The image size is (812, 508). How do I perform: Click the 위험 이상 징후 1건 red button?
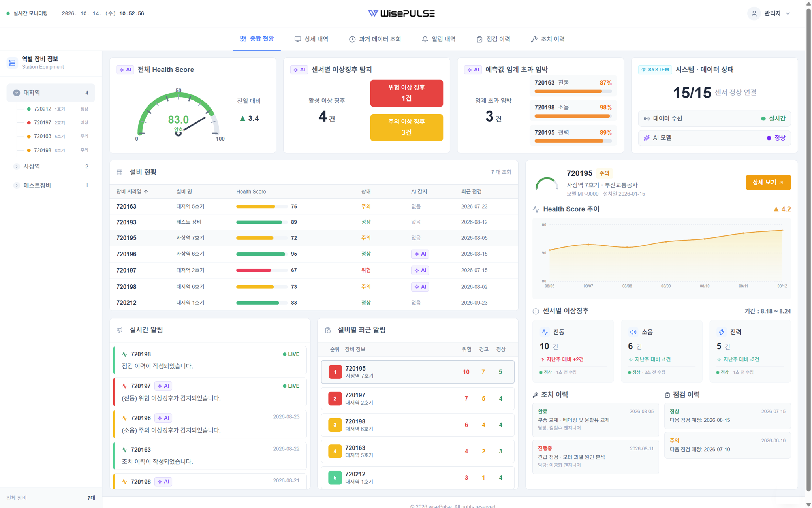tap(406, 93)
